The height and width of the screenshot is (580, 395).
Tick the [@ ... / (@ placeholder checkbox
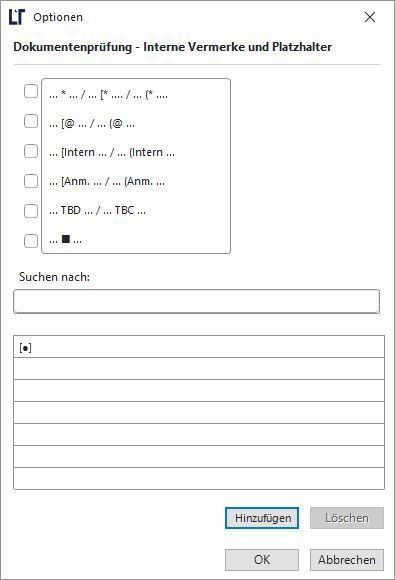click(31, 121)
